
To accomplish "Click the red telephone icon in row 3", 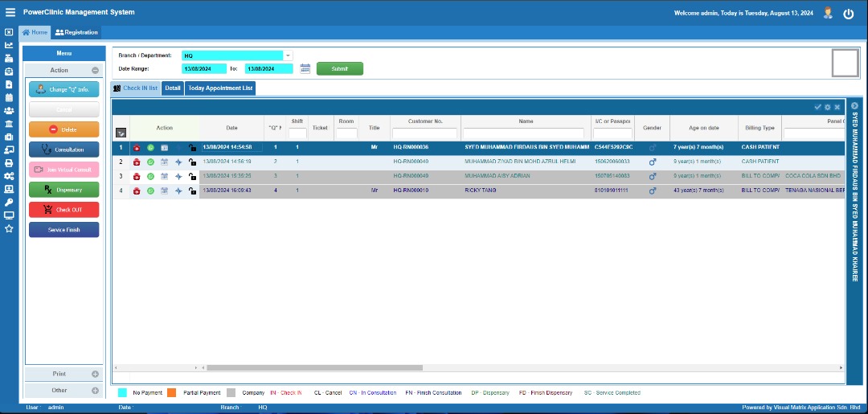I will [137, 176].
